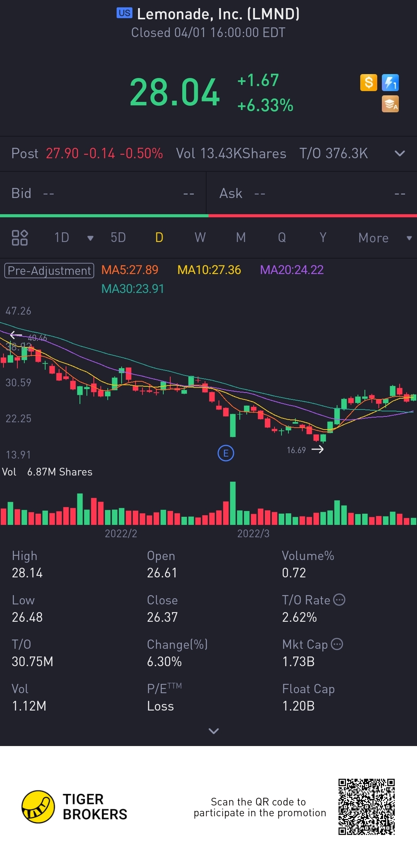Tap the Change(%) 6.30% value
The image size is (417, 868).
coord(164,662)
